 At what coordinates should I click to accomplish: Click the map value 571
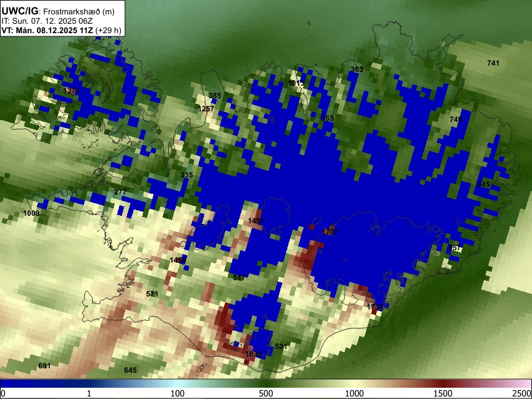(152, 294)
